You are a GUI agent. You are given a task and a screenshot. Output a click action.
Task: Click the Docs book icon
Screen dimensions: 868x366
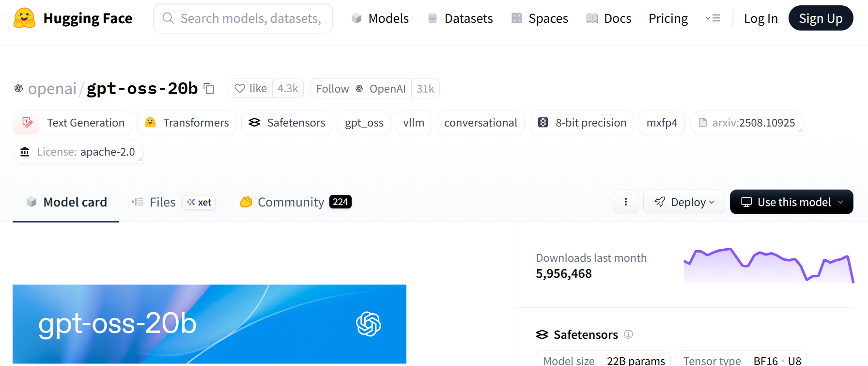point(592,18)
